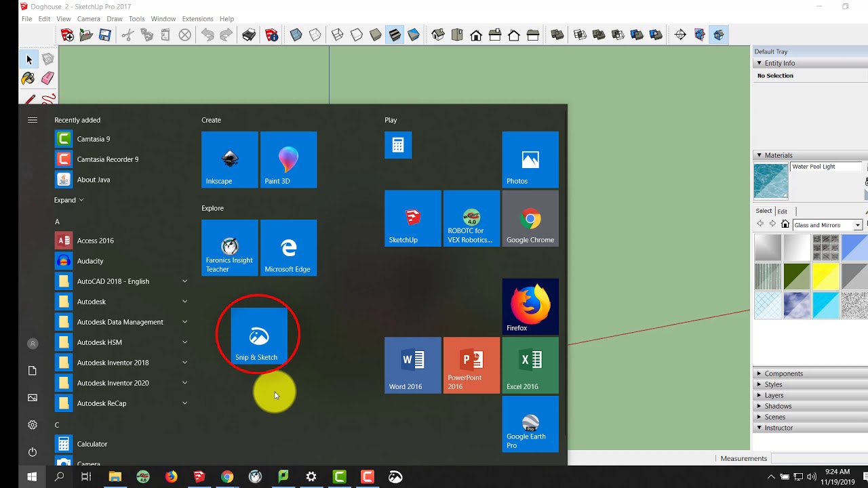Expand the Shadows panel
Viewport: 868px width, 488px height.
[x=759, y=406]
